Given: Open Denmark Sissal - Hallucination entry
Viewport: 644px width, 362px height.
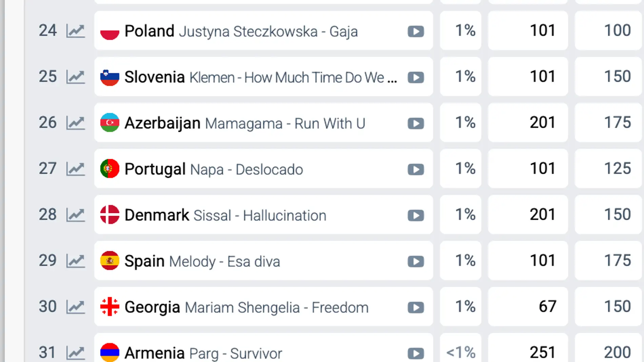Looking at the screenshot, I should [x=225, y=215].
